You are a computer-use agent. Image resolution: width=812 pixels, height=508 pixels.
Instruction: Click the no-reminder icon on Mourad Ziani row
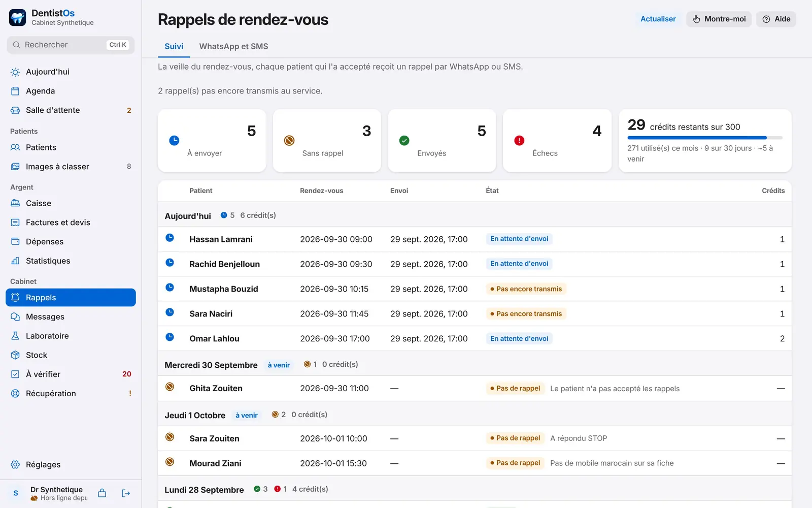(170, 462)
